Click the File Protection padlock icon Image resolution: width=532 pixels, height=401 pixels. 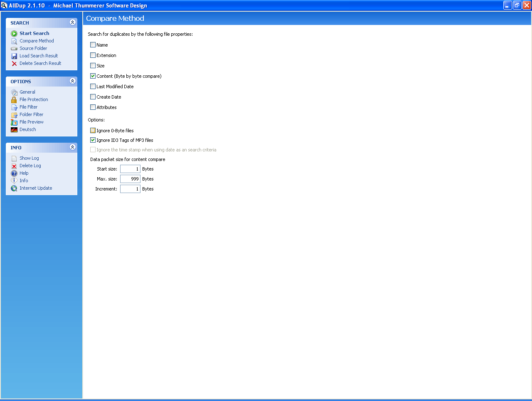click(x=14, y=99)
